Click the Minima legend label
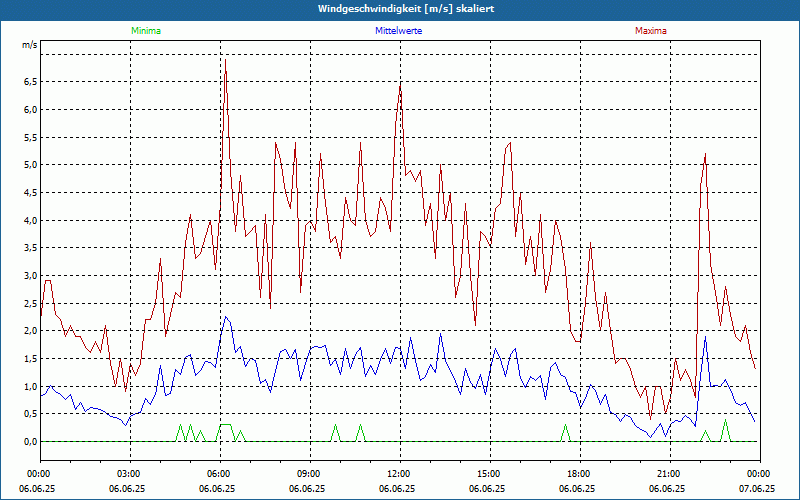 [146, 31]
